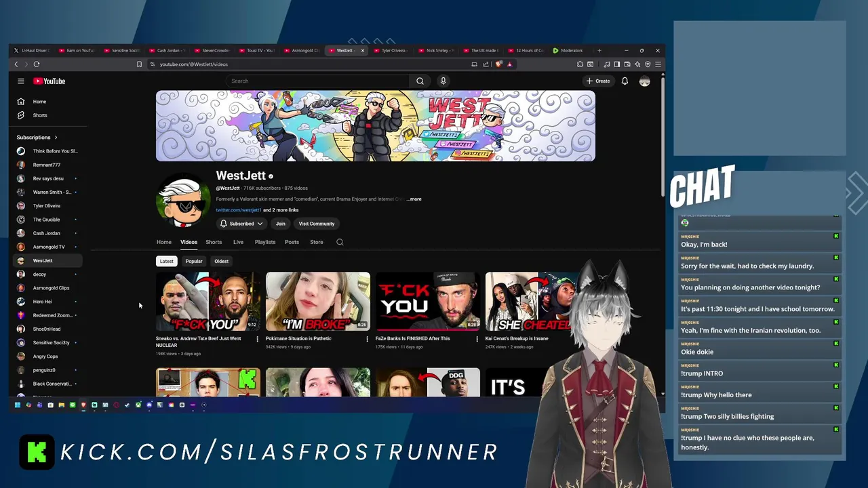Bookmark this page using the bookmark icon
The image size is (868, 488).
tap(139, 64)
